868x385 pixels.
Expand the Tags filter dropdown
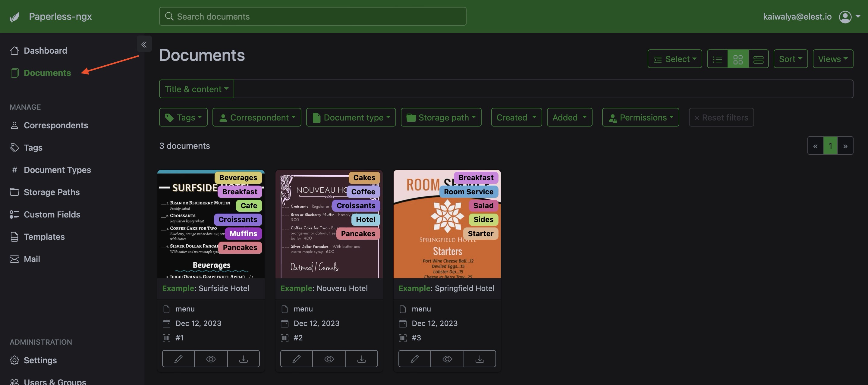[x=183, y=117]
